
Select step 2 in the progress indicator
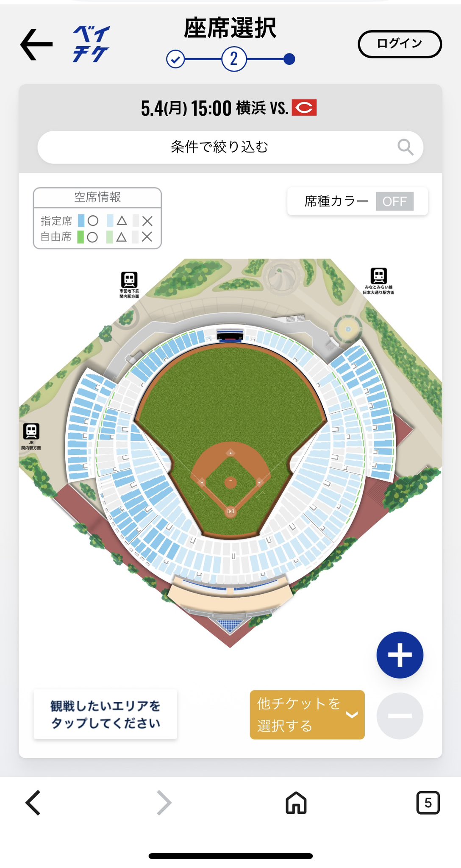234,59
